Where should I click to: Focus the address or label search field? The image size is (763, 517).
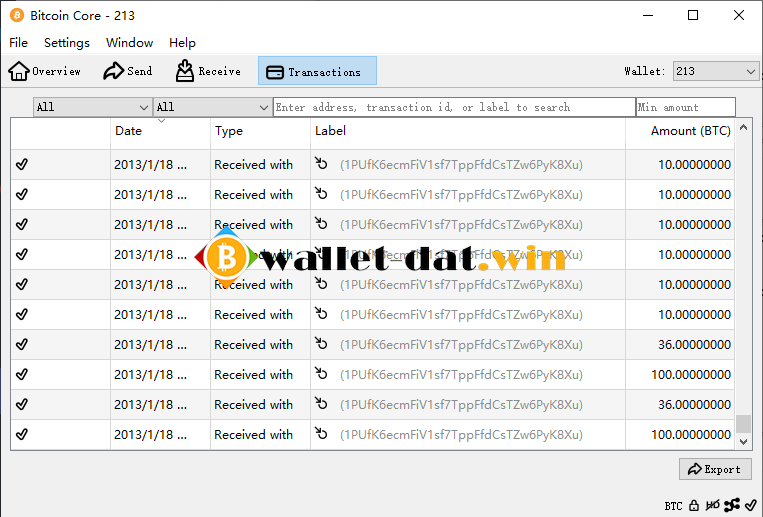click(x=454, y=107)
